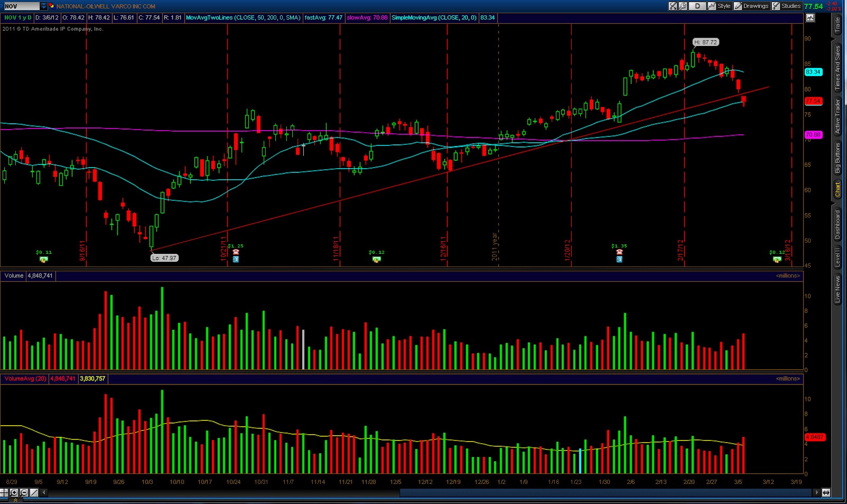Click the horizontal chart scrollbar

click(606, 492)
